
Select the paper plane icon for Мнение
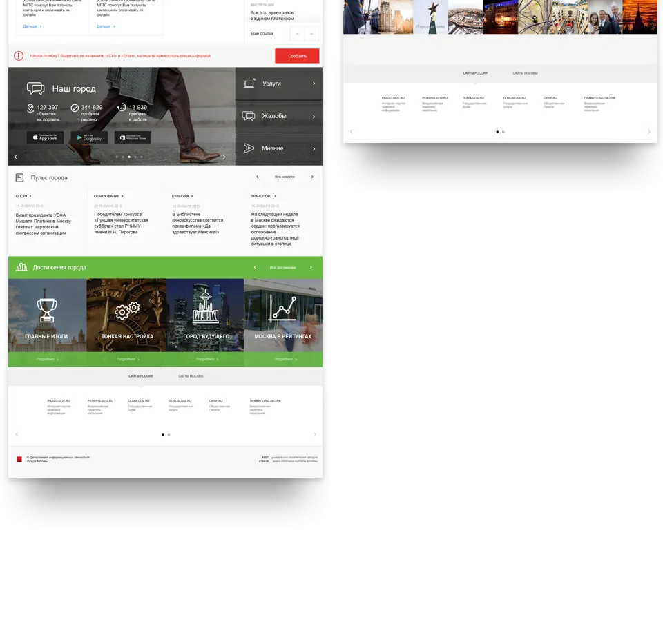pyautogui.click(x=249, y=148)
